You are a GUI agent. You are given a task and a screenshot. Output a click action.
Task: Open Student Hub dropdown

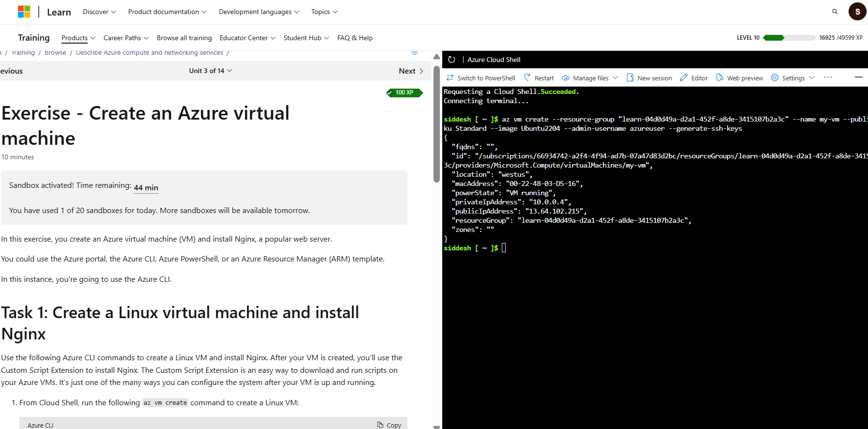coord(306,38)
